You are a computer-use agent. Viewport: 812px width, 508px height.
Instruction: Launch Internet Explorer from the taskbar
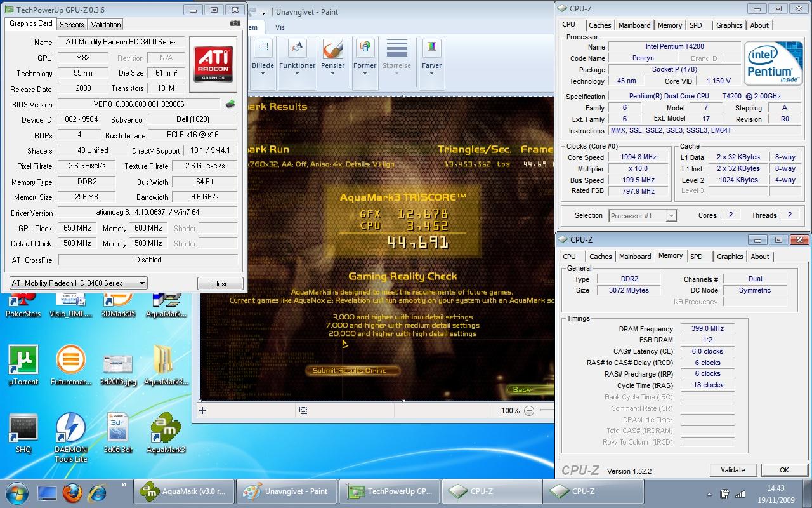click(x=97, y=493)
